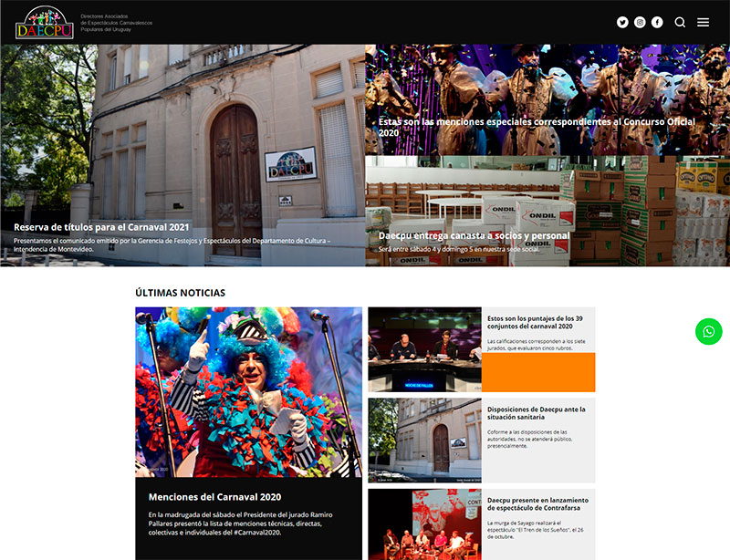Viewport: 730px width, 560px height.
Task: Open WhatsApp chat floating button
Action: pos(709,331)
